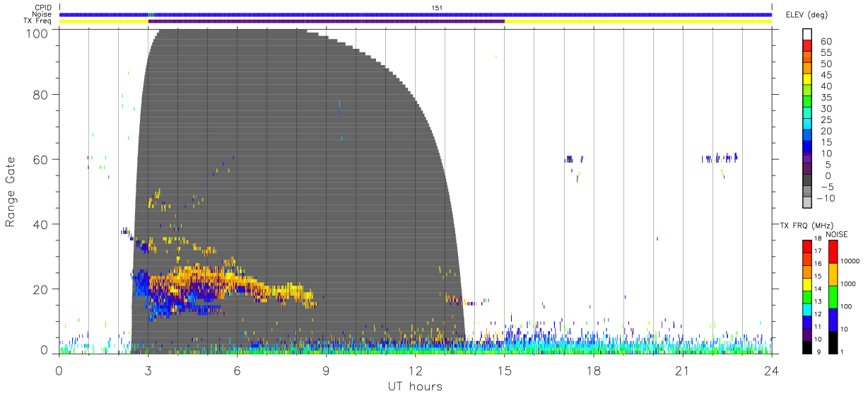The image size is (868, 401).
Task: Click the TX Freq row label
Action: 39,21
